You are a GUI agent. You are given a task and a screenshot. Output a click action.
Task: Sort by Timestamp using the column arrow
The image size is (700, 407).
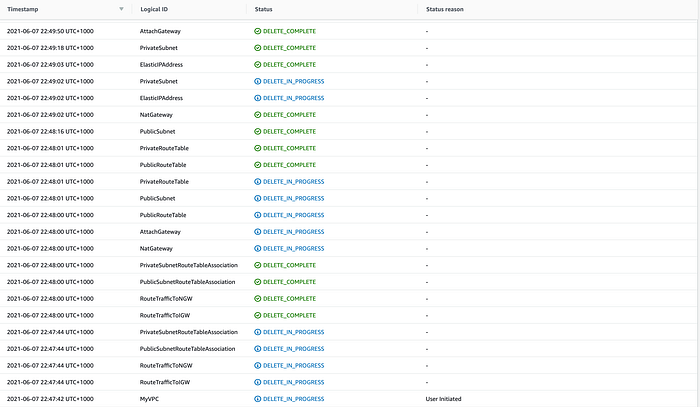[121, 9]
